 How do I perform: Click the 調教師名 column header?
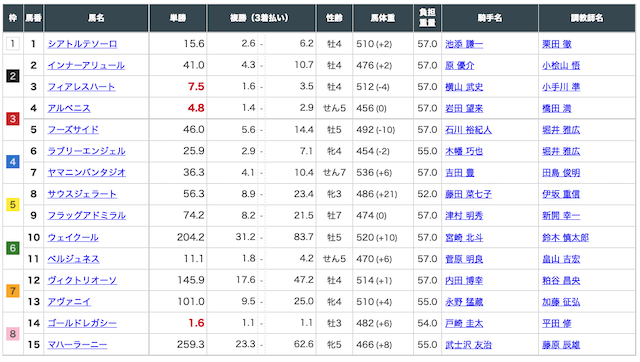pos(587,18)
